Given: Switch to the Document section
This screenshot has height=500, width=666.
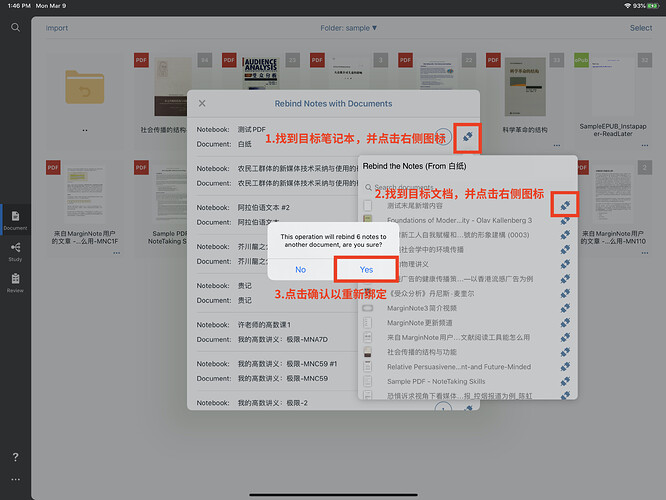Looking at the screenshot, I should click(15, 220).
